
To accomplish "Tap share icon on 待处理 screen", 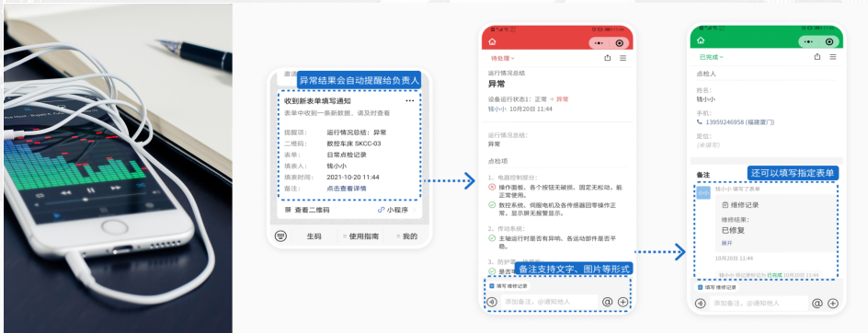I will 608,58.
